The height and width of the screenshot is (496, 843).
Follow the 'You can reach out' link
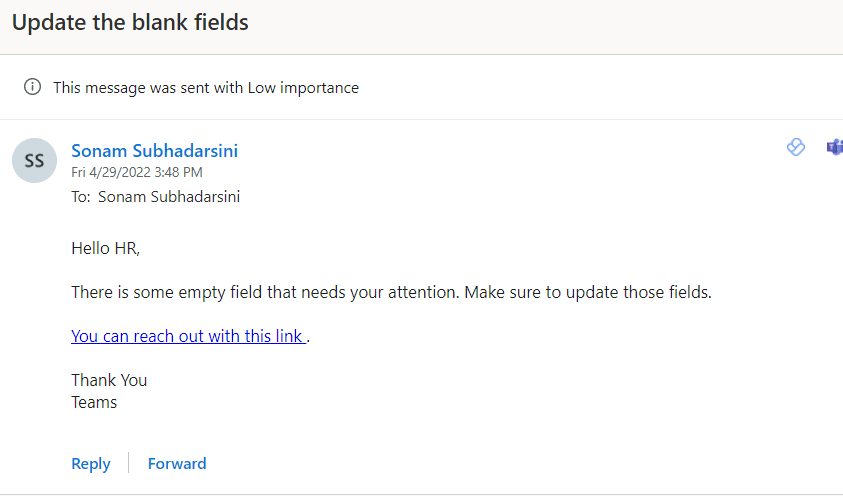click(188, 336)
